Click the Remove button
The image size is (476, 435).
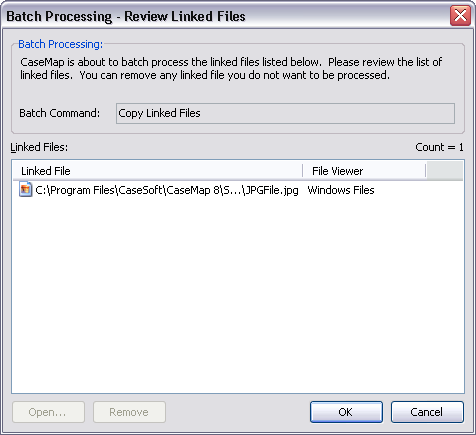point(129,412)
